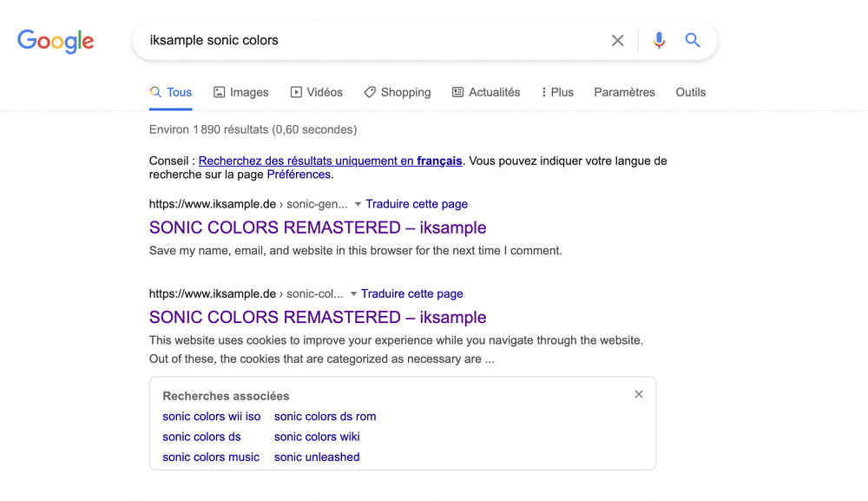
Task: Expand dropdown arrow next to sonic-gen... URL
Action: [x=358, y=204]
